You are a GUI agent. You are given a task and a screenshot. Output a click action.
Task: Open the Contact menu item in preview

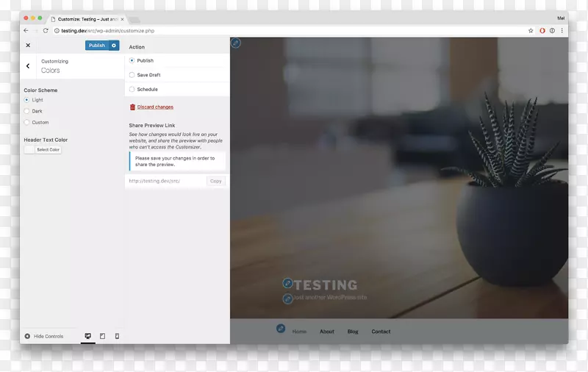381,332
